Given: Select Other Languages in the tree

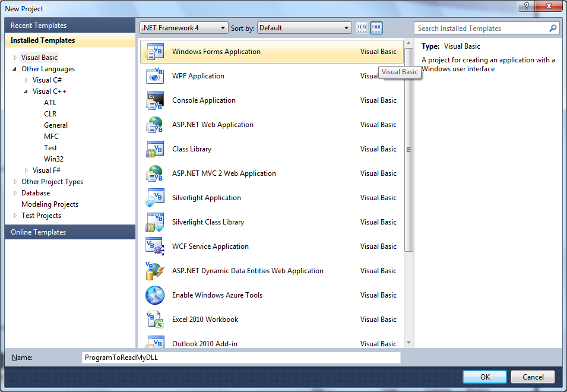Looking at the screenshot, I should [x=48, y=69].
